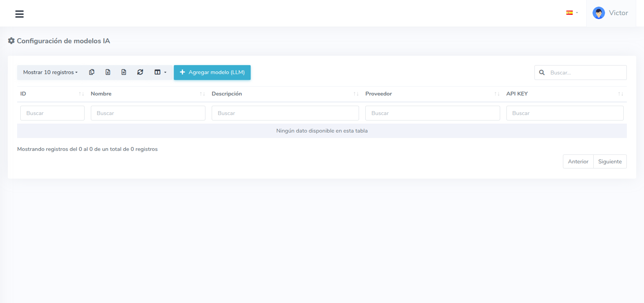Sort table by Proveedor column header
Viewport: 644px width, 303px height.
coord(379,94)
